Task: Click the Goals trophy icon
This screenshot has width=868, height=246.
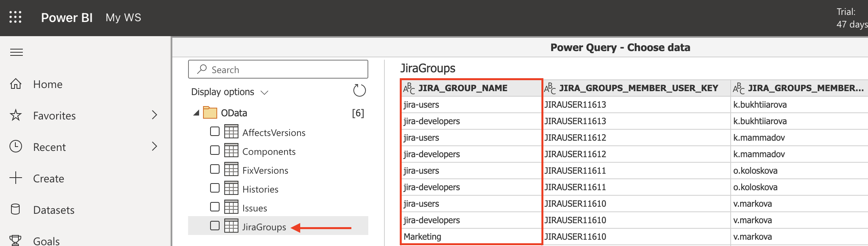Action: (16, 240)
